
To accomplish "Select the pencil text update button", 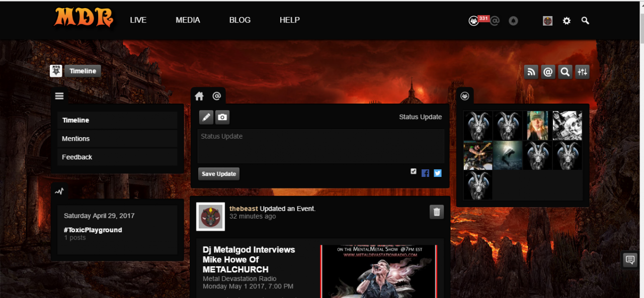I will pos(206,117).
